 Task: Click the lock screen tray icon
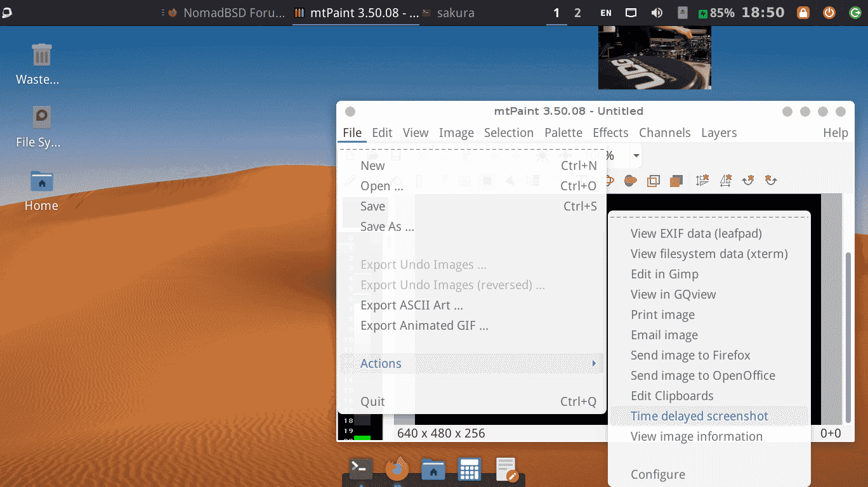(x=803, y=13)
